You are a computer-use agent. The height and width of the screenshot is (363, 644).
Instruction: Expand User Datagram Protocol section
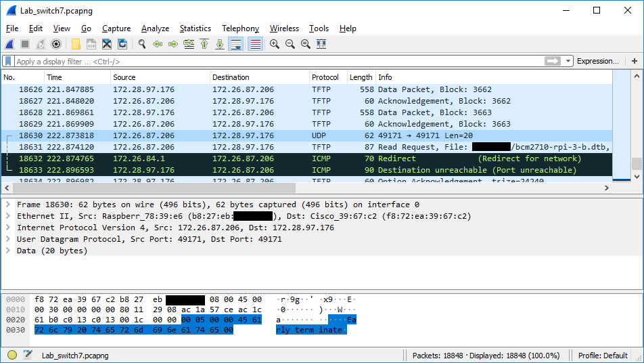point(8,239)
